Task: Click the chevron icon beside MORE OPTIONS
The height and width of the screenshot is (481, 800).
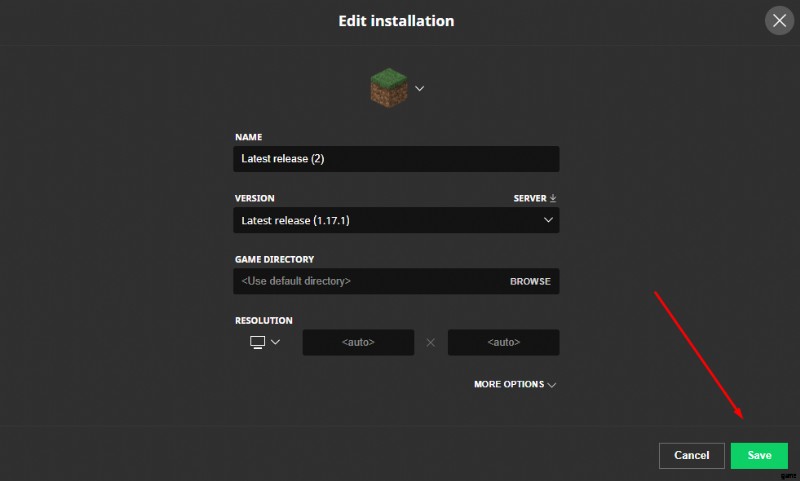Action: [x=552, y=384]
